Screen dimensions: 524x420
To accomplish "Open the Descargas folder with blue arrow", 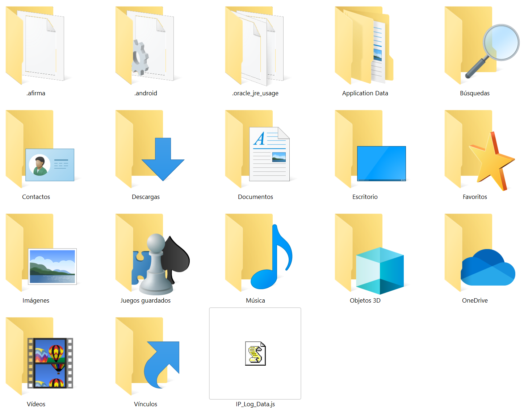I will click(145, 149).
